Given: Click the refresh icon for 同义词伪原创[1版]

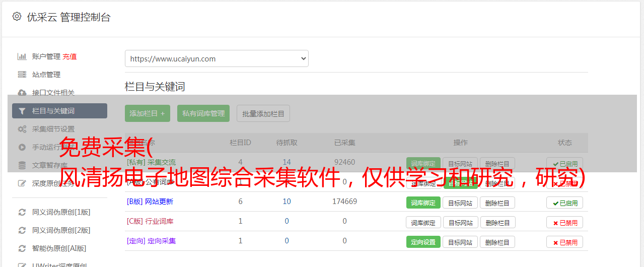Looking at the screenshot, I should coord(22,212).
